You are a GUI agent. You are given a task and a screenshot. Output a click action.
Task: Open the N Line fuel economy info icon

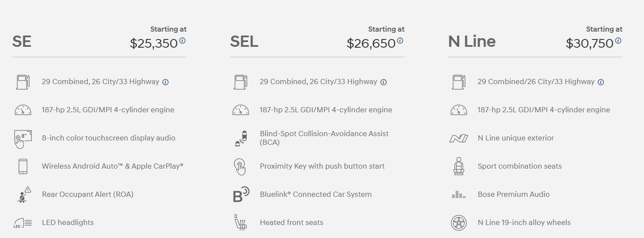point(601,82)
